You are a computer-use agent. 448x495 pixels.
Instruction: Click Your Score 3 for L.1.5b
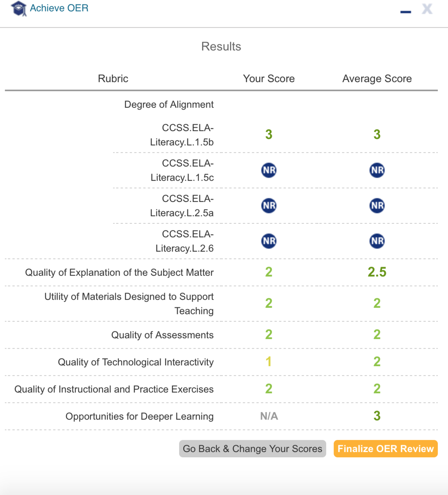coord(269,135)
